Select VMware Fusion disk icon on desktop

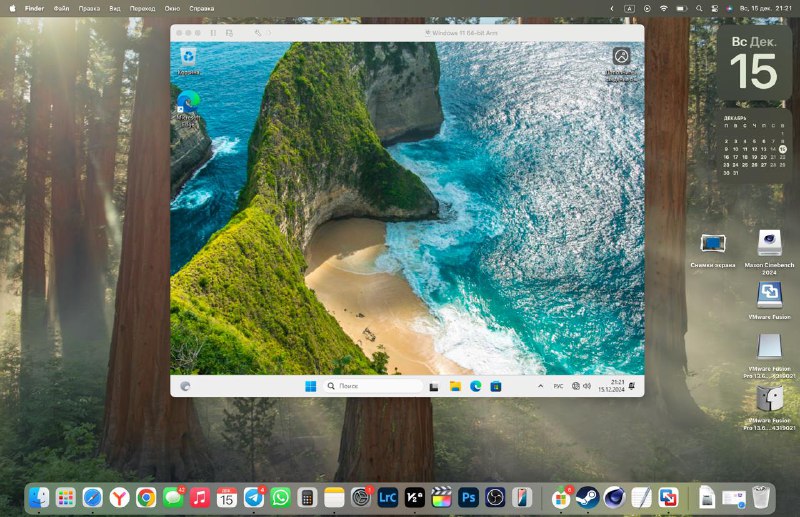tap(769, 300)
